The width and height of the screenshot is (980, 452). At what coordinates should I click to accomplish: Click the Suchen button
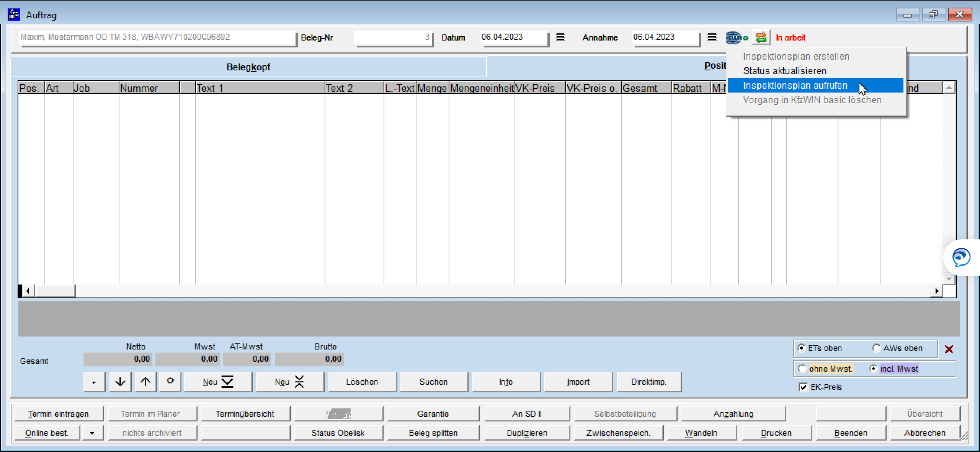(434, 382)
